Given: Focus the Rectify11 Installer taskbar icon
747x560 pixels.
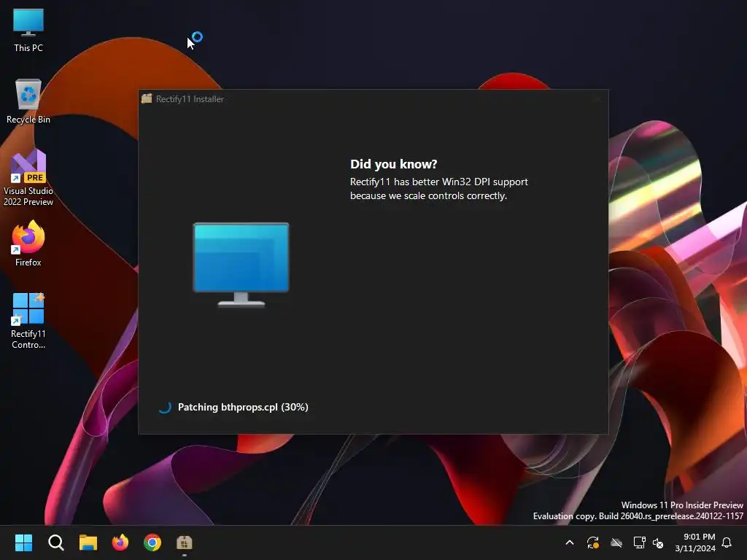Looking at the screenshot, I should pyautogui.click(x=185, y=542).
